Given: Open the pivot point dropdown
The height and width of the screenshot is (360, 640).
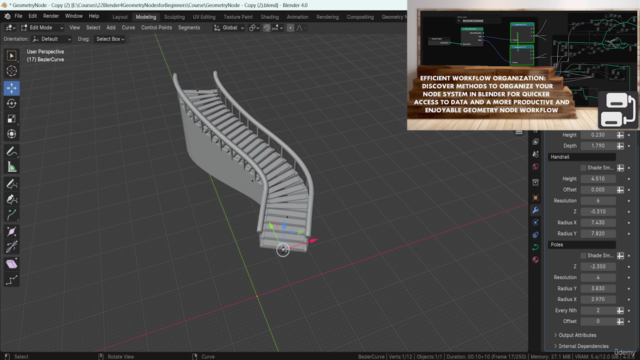Looking at the screenshot, I should (x=254, y=28).
